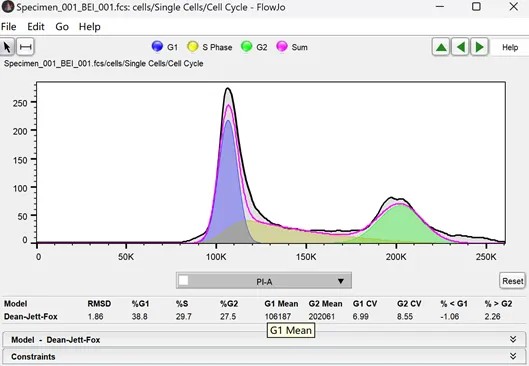Expand the Constraints section
This screenshot has height=366, width=529.
pyautogui.click(x=264, y=357)
